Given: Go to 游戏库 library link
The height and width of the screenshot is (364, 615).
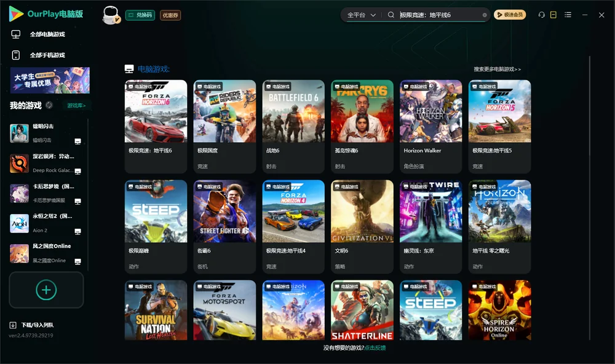Looking at the screenshot, I should [x=76, y=105].
